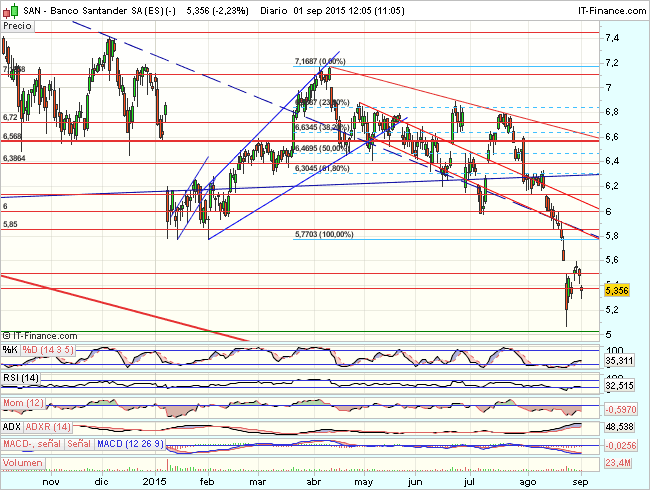Click the 5,356 (-2,23%) quote in header

(x=218, y=11)
